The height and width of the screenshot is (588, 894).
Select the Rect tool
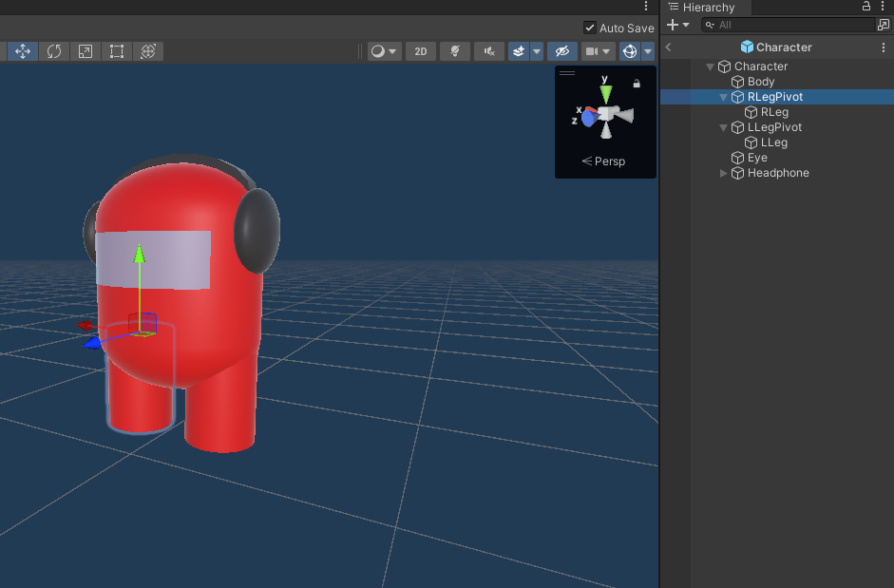point(117,51)
